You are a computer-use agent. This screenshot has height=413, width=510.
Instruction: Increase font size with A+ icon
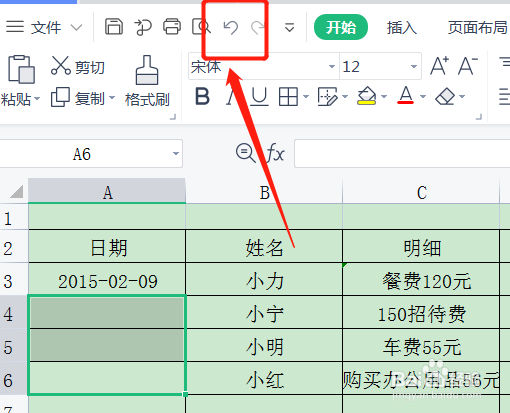[x=439, y=65]
